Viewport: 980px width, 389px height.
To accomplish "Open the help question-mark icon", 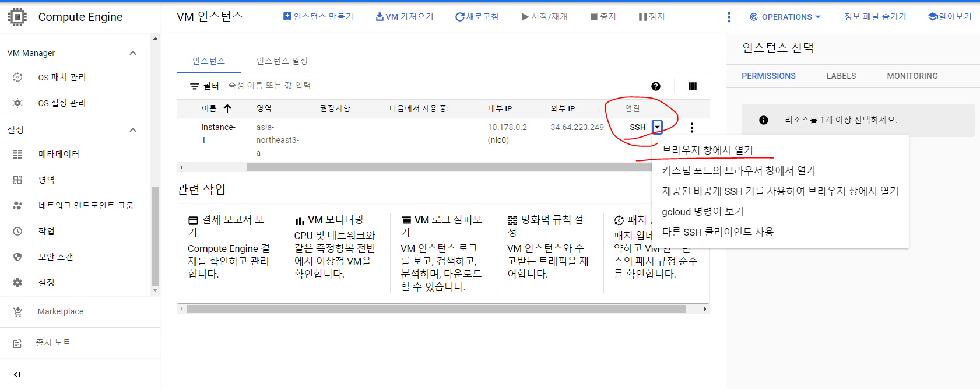I will 656,86.
